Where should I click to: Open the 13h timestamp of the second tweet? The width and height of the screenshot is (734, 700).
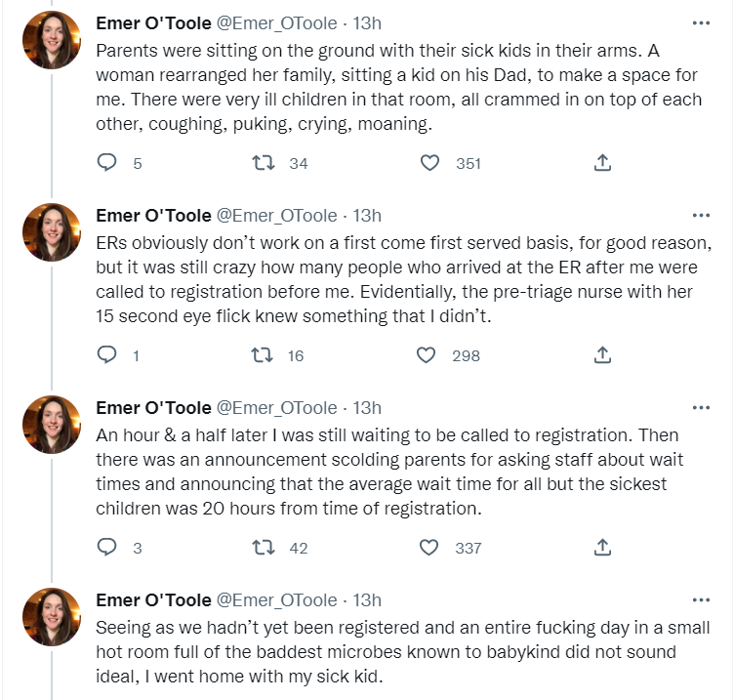coord(367,216)
